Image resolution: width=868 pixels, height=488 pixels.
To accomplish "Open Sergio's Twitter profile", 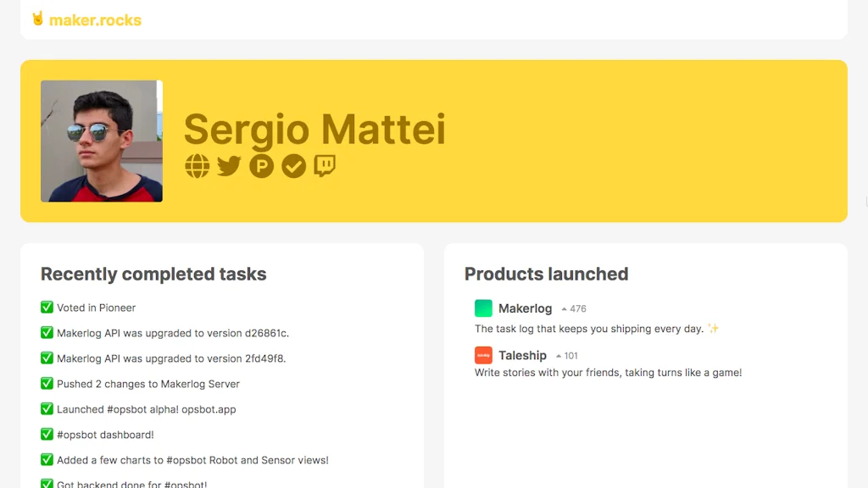I will point(229,166).
